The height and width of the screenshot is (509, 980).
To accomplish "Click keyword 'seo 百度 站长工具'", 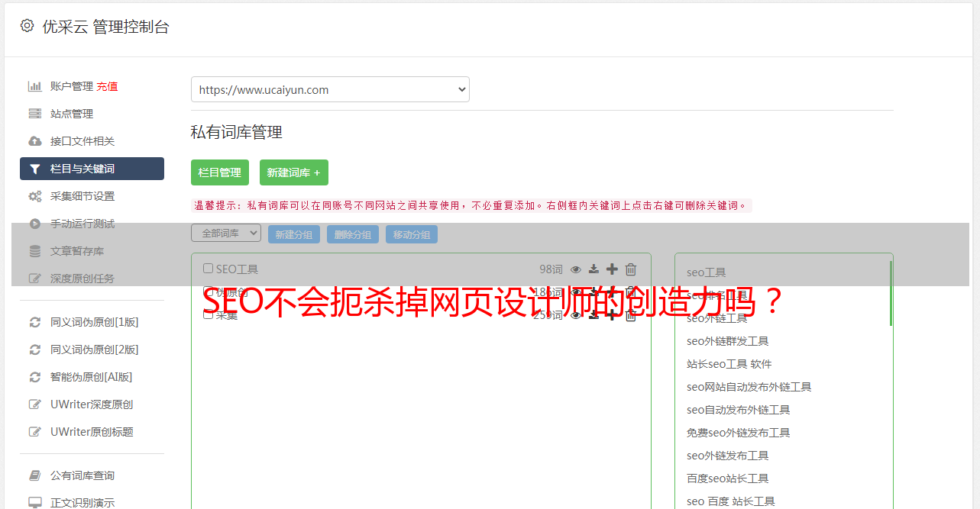I will coord(731,501).
